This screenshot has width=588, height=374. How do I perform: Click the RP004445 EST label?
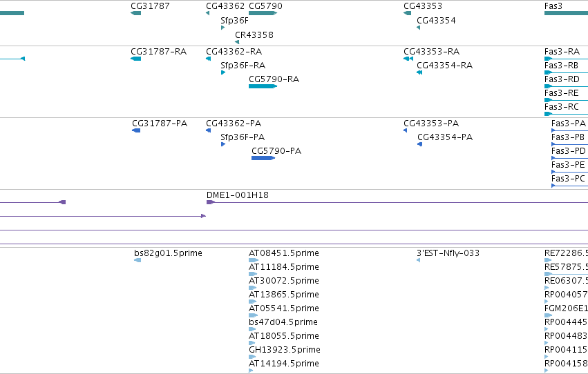(x=566, y=322)
